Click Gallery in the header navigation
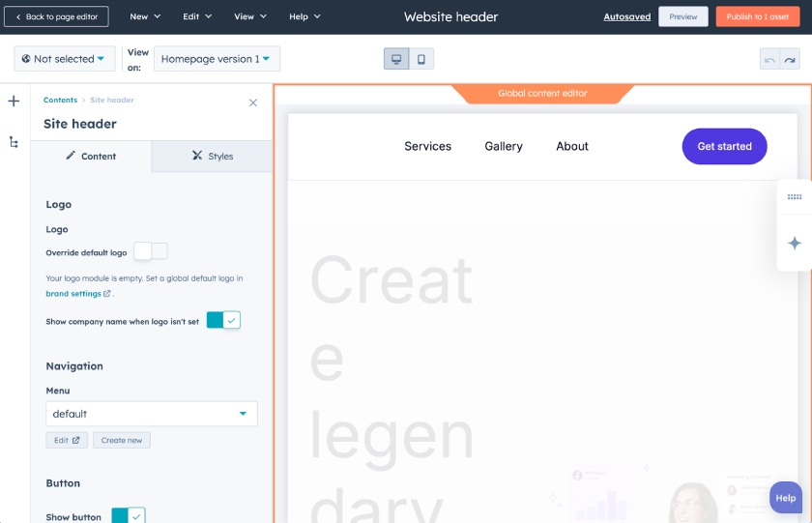Screen dimensions: 812x523 tap(504, 147)
